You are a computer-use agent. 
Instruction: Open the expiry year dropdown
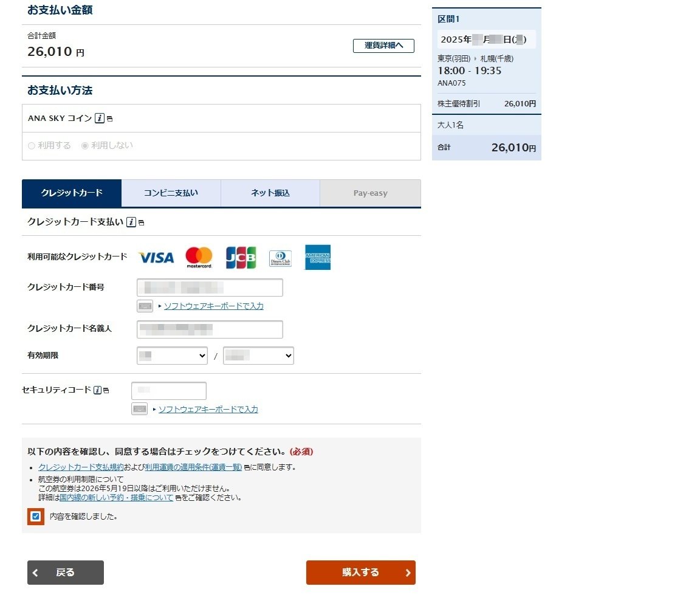pyautogui.click(x=258, y=356)
